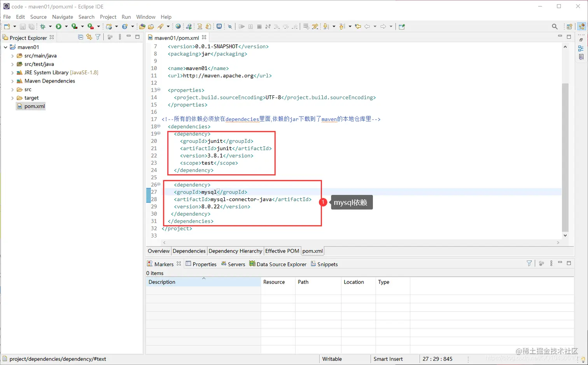Click the Resource column header
This screenshot has width=588, height=365.
pyautogui.click(x=278, y=282)
